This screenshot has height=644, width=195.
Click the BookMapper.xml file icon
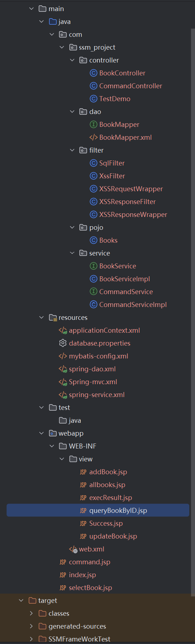(93, 137)
